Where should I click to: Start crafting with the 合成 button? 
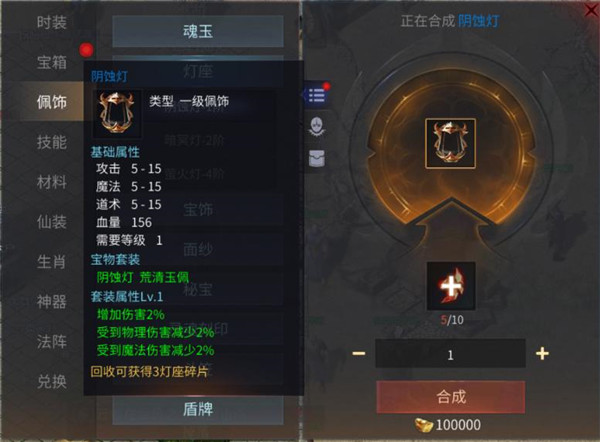[450, 397]
